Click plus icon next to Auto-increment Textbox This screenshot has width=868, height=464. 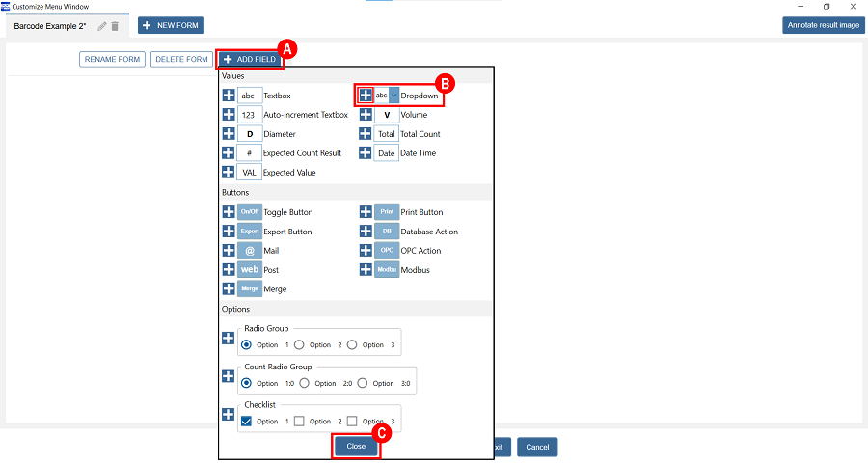pos(229,115)
